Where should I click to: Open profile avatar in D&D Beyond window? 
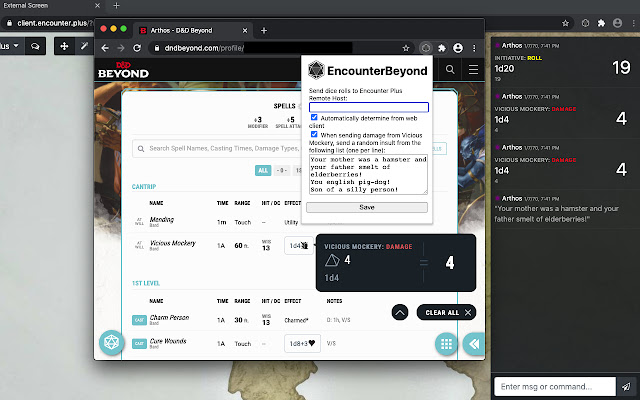(x=458, y=48)
